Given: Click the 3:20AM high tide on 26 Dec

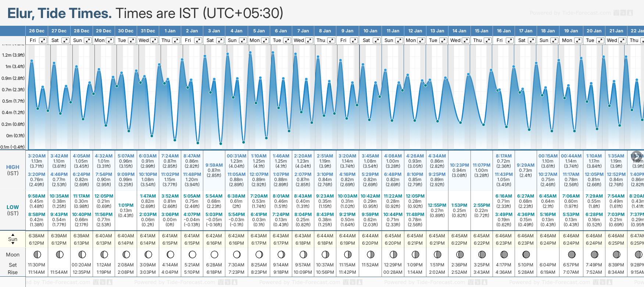Looking at the screenshot, I should (37, 156).
